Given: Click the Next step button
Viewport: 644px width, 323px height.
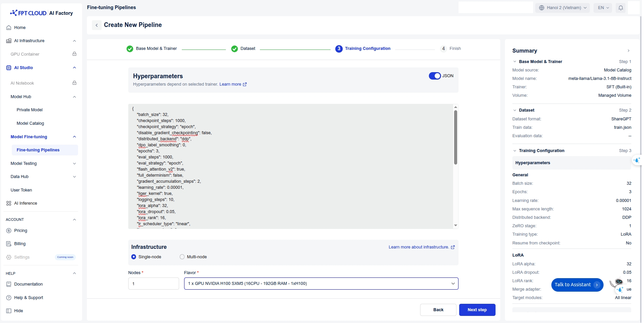Looking at the screenshot, I should (477, 310).
